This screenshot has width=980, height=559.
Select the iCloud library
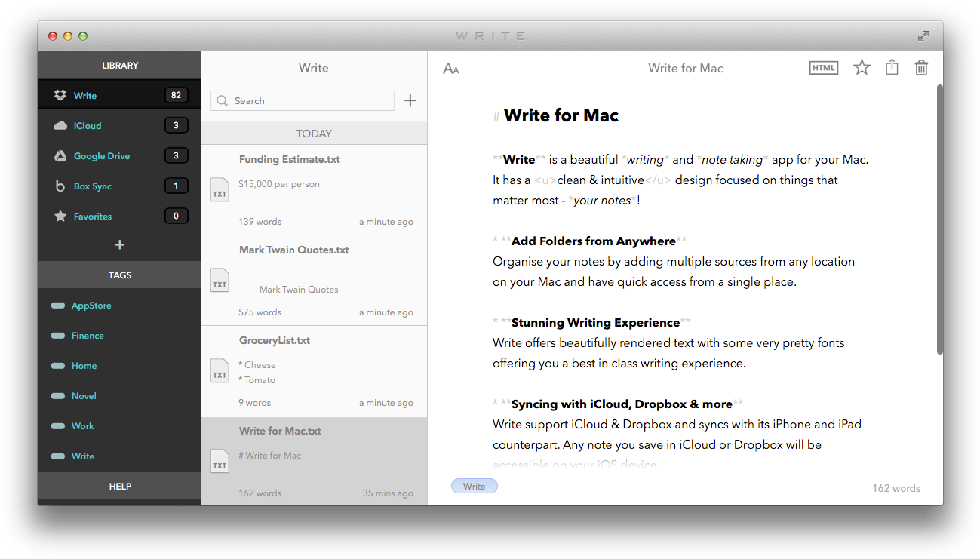119,125
